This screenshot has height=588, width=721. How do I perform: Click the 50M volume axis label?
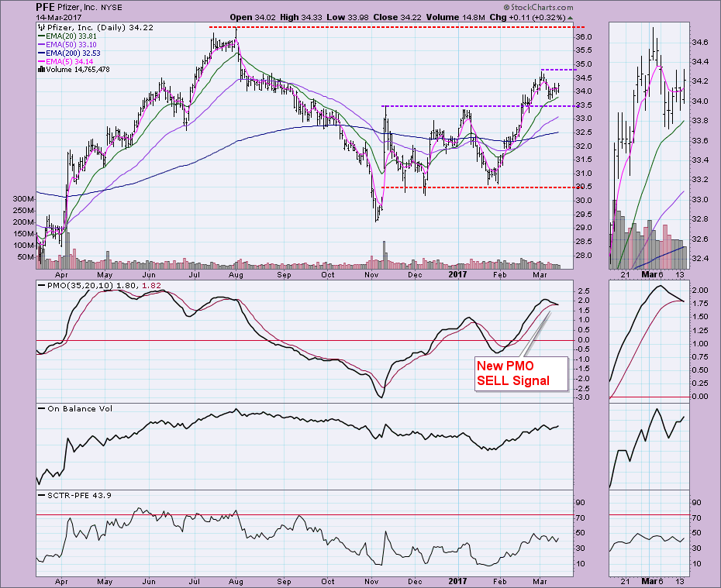pos(26,256)
